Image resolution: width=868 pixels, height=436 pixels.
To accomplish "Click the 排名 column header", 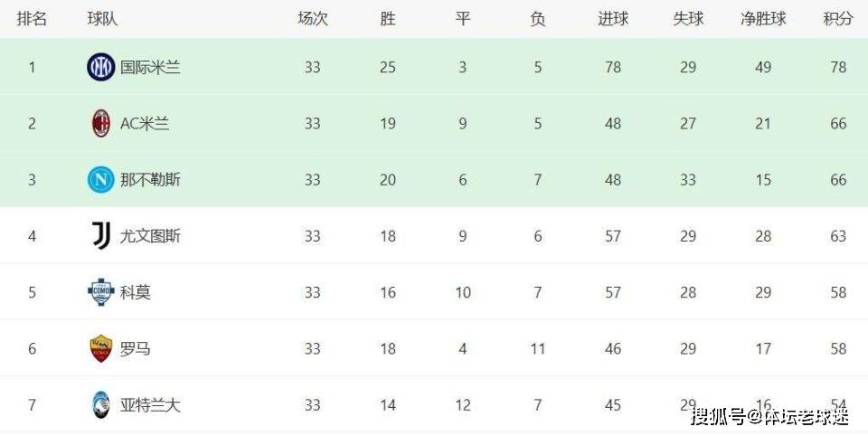I will pos(32,18).
